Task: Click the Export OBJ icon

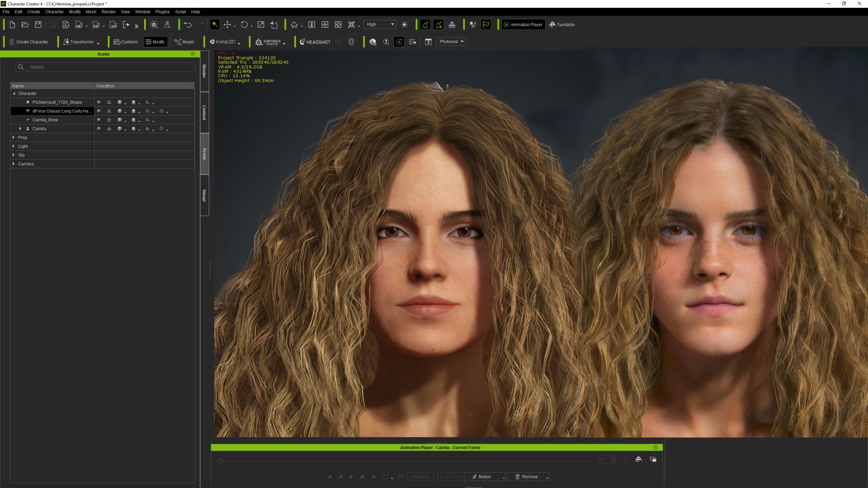Action: point(79,25)
